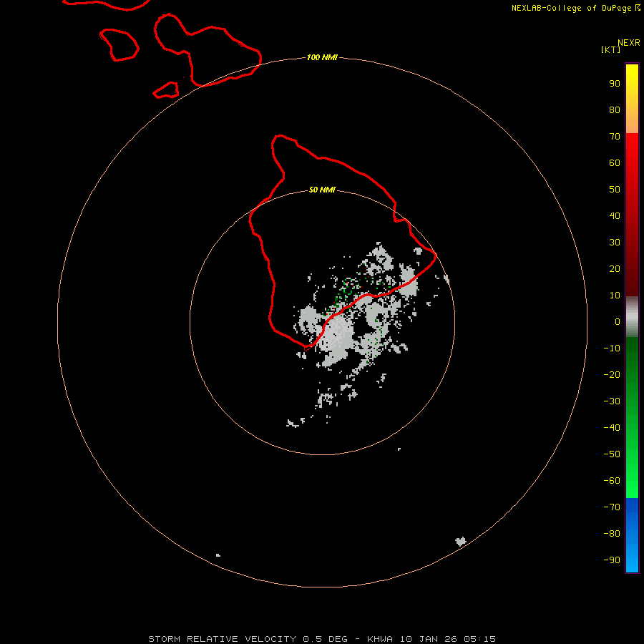Click the -60 value on the velocity scale
Screen dimensions: 644x644
(x=612, y=481)
